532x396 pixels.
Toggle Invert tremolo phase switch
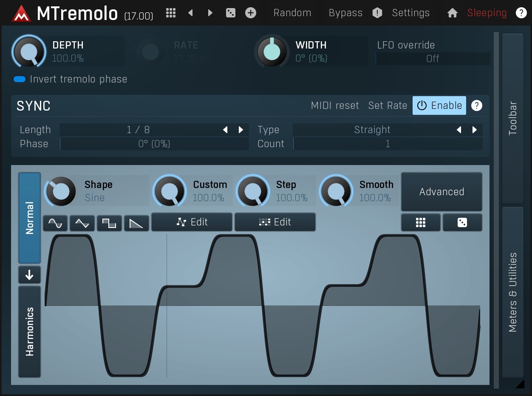coord(20,79)
